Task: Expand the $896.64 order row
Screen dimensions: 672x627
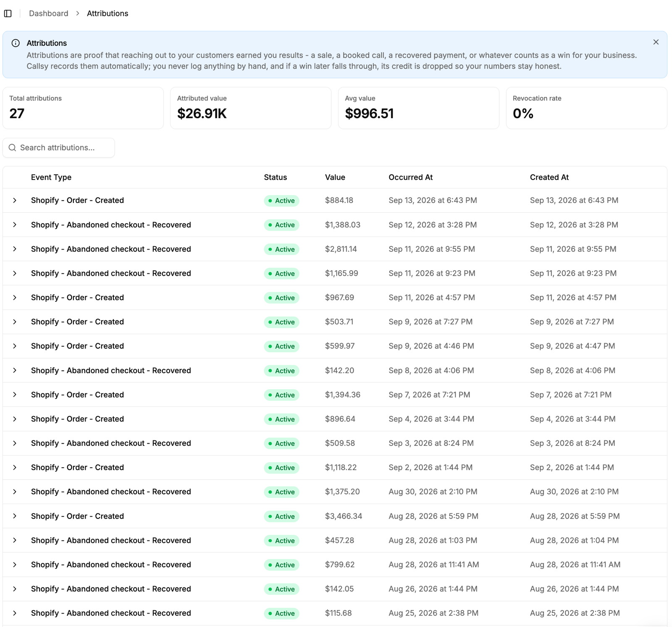Action: pyautogui.click(x=15, y=419)
